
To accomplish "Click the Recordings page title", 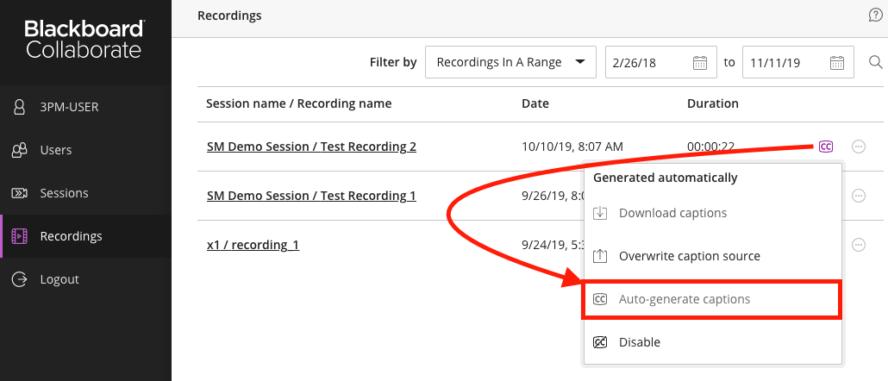I will [x=229, y=16].
